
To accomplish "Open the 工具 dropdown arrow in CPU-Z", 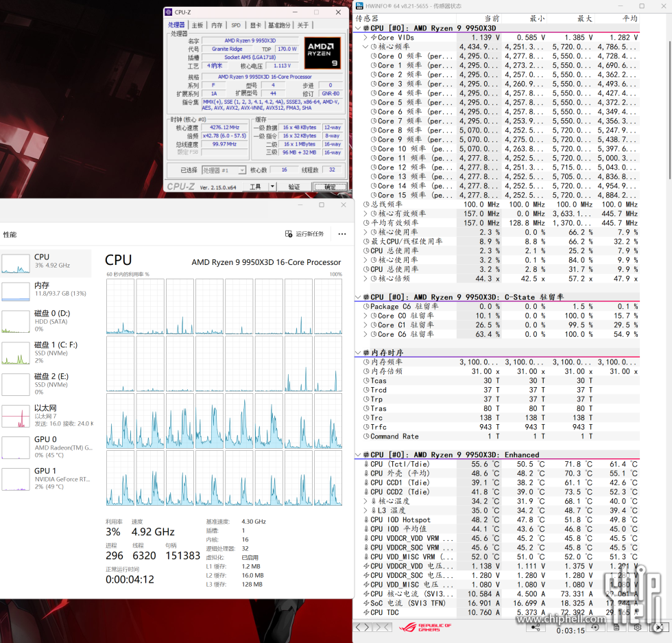I will point(272,187).
